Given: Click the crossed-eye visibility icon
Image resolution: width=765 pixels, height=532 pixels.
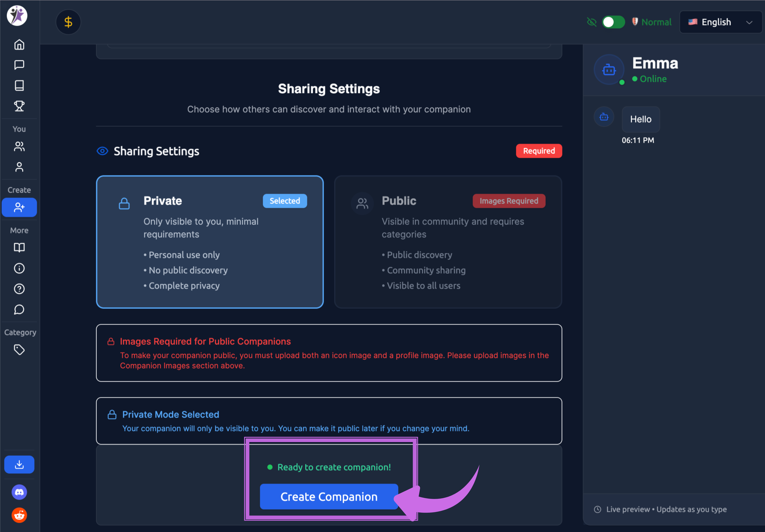Looking at the screenshot, I should point(592,22).
